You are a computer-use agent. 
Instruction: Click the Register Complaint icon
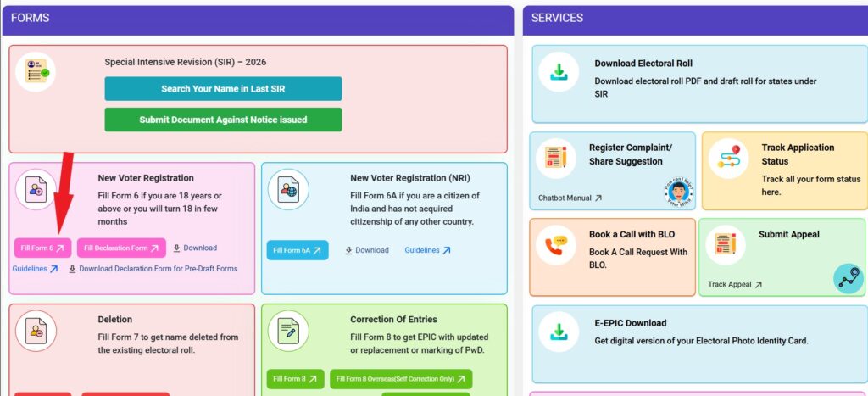(556, 159)
